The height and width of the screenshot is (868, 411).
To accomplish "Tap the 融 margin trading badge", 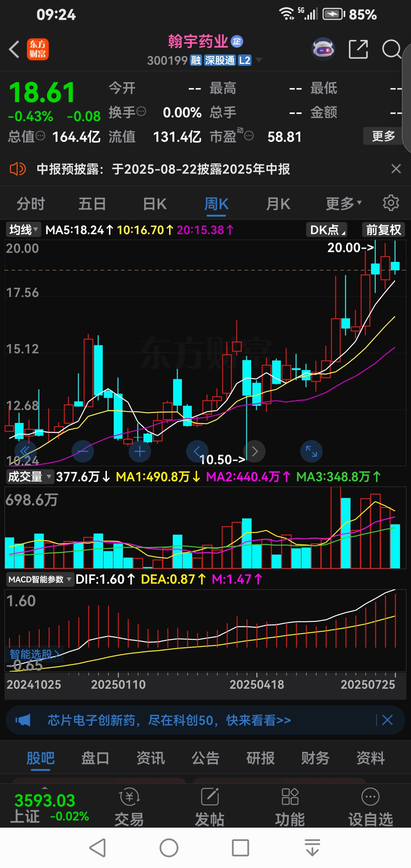I will pyautogui.click(x=196, y=60).
